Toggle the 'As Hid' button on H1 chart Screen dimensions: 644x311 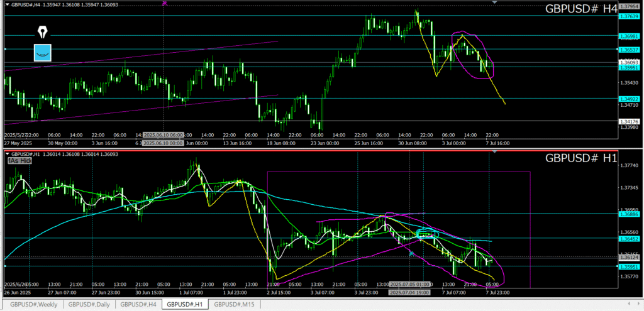click(x=19, y=161)
